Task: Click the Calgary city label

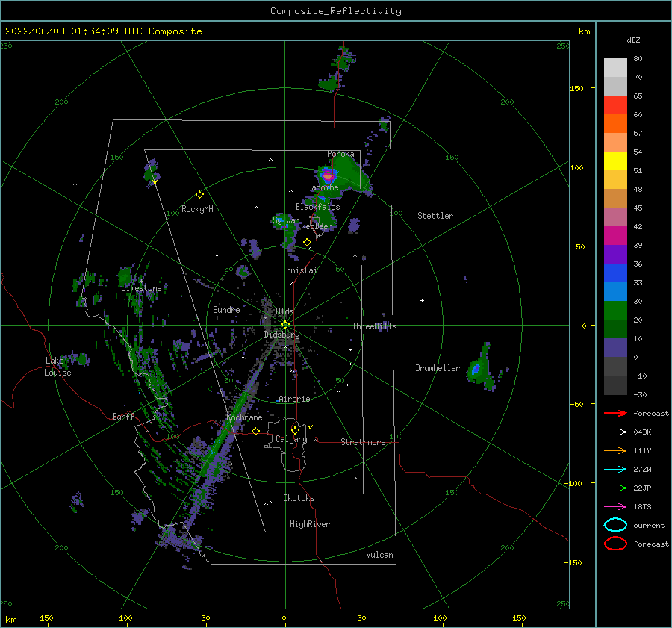Action: pyautogui.click(x=291, y=439)
